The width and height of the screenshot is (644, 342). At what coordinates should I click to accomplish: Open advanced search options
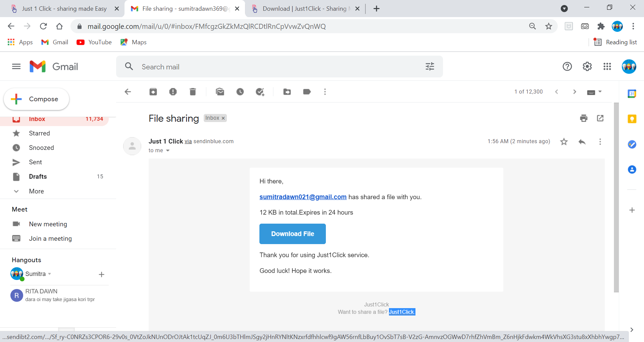(x=430, y=66)
